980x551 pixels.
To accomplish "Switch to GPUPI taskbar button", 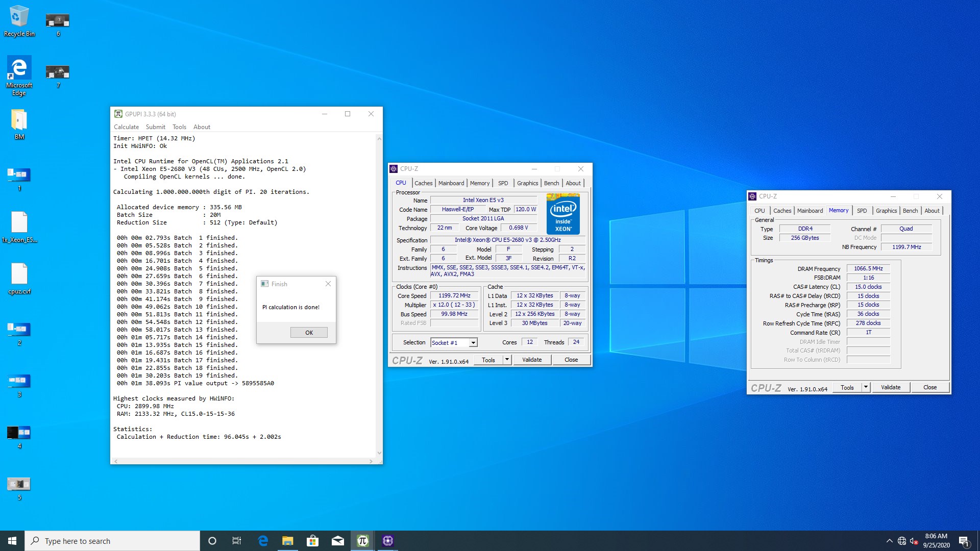I will (362, 541).
